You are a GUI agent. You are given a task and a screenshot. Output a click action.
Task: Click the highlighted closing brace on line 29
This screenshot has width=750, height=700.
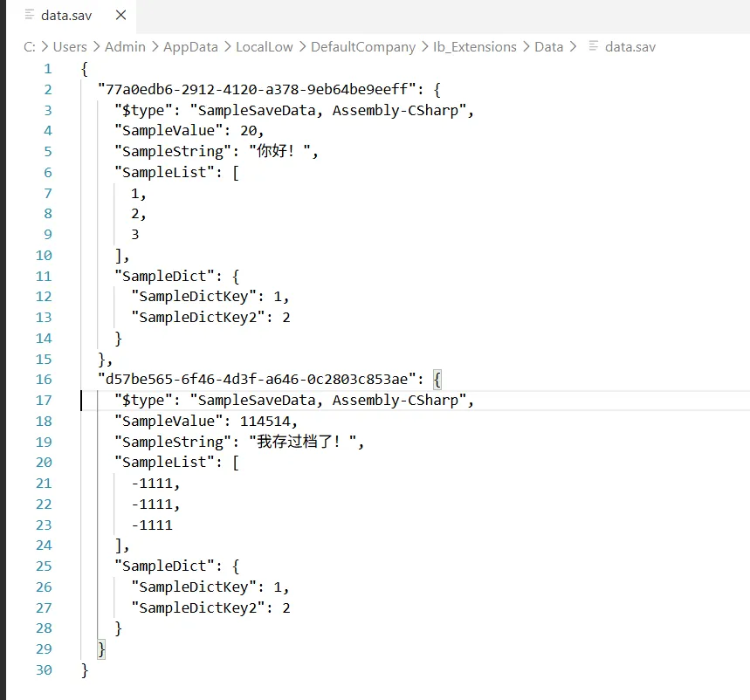[x=101, y=649]
